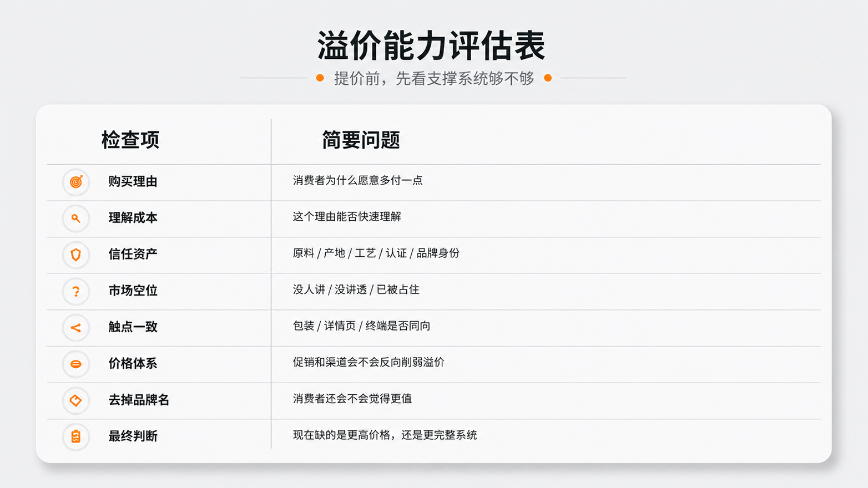Click the text 消费者还会不会觉得更值
The height and width of the screenshot is (488, 868).
click(x=352, y=398)
